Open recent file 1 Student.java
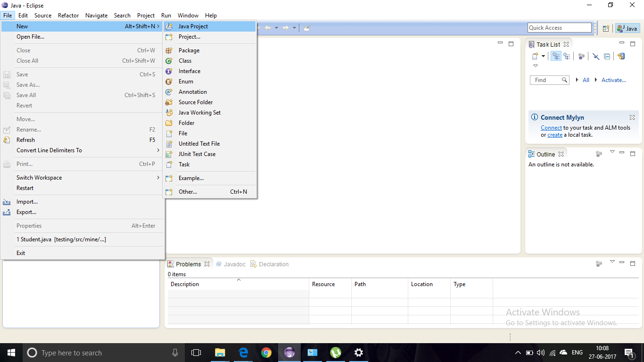644x362 pixels. 82,239
